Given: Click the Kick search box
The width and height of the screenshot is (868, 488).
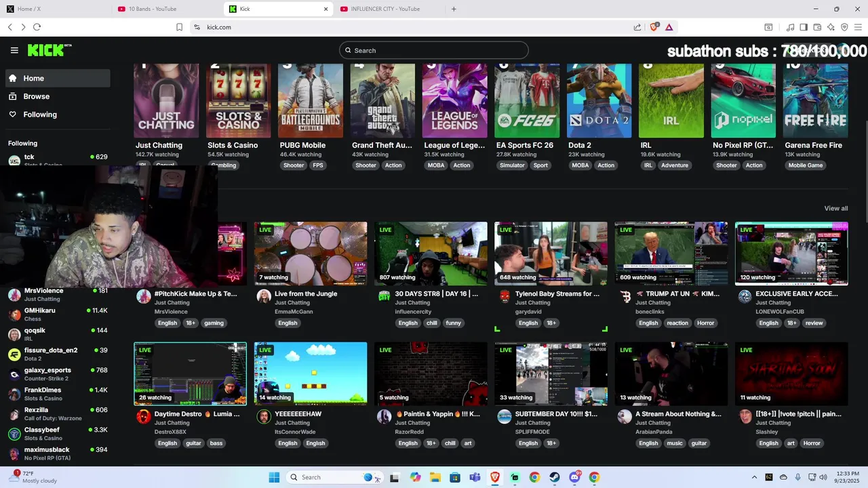Looking at the screenshot, I should pos(434,50).
